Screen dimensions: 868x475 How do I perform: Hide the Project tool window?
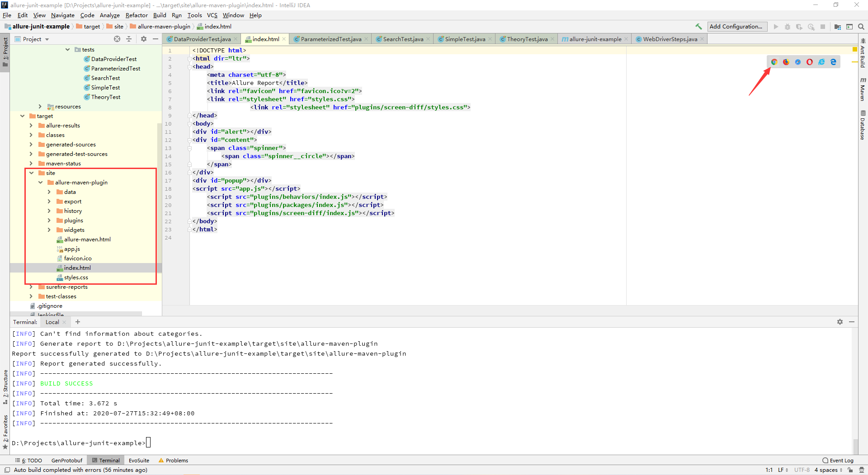pyautogui.click(x=156, y=39)
